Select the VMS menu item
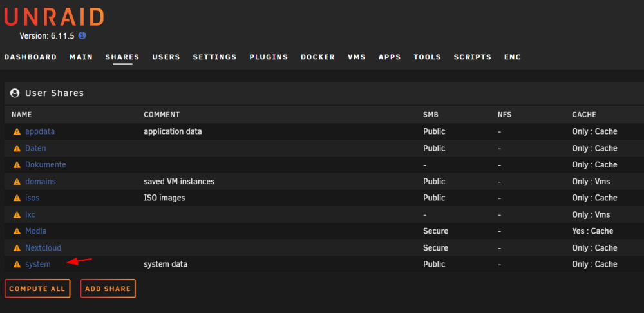Viewport: 644px width, 313px height. point(357,57)
